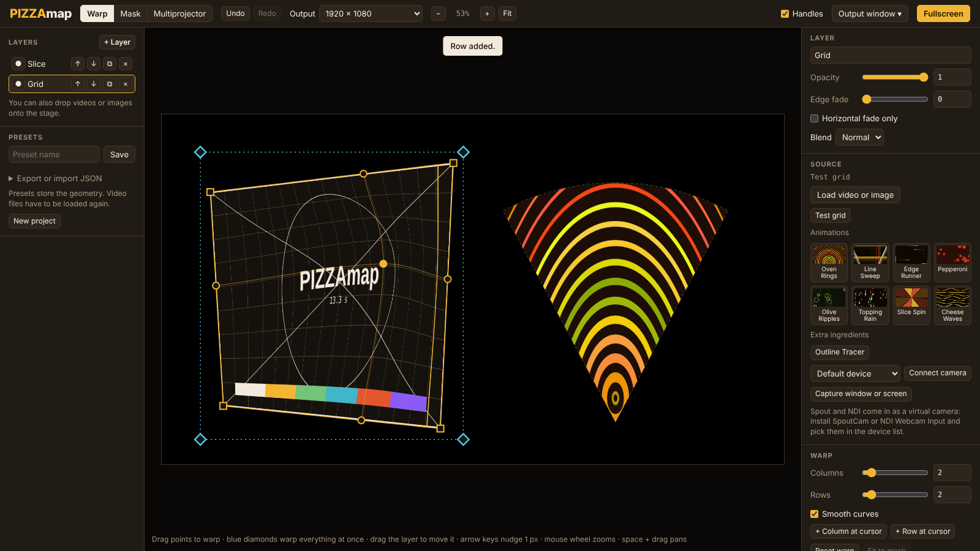Click the Rows value field
The height and width of the screenshot is (551, 980).
coord(952,495)
